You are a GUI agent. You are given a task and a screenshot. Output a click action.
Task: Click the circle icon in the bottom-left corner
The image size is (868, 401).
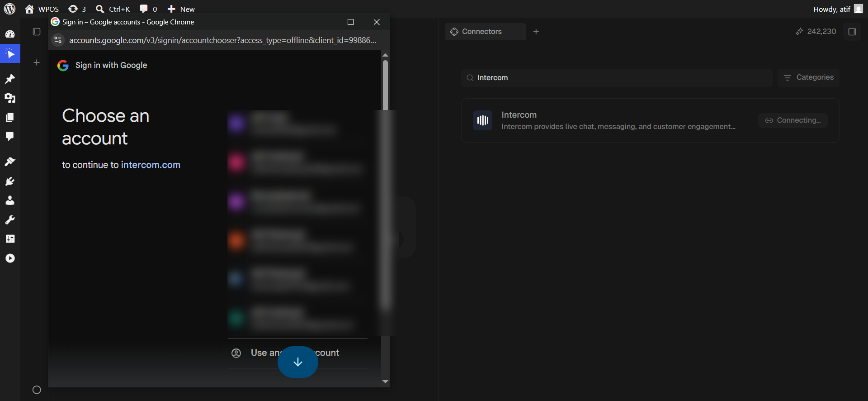37,390
